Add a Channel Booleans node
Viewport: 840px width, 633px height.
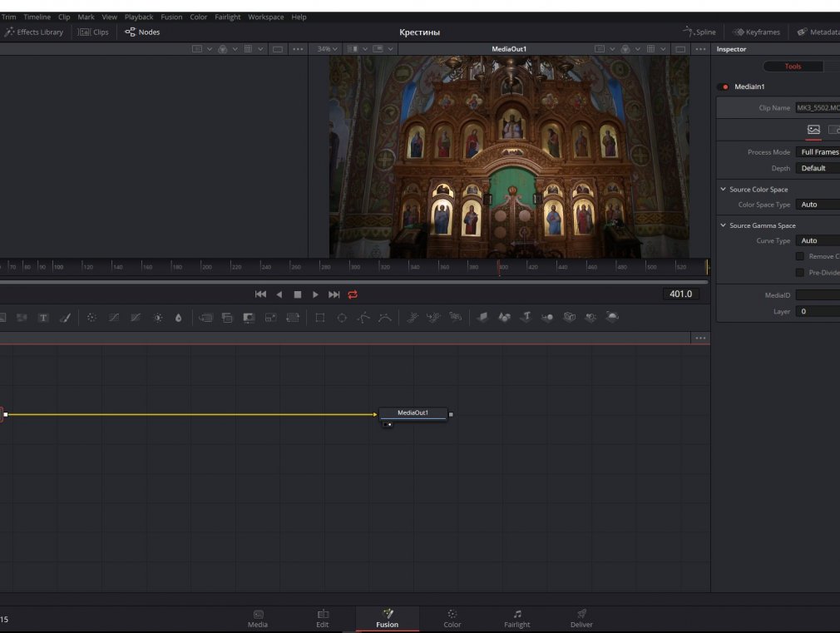point(227,318)
